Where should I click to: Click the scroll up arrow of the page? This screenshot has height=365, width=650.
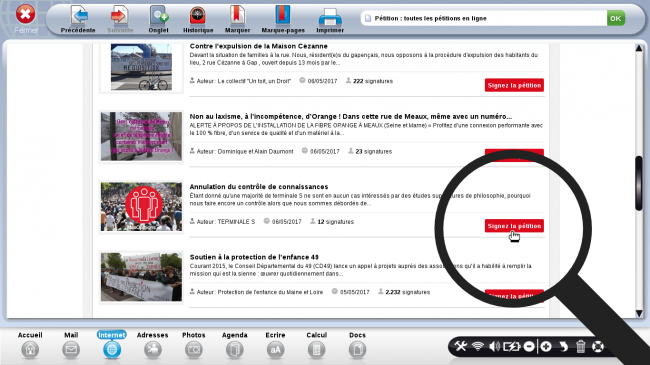coord(639,48)
